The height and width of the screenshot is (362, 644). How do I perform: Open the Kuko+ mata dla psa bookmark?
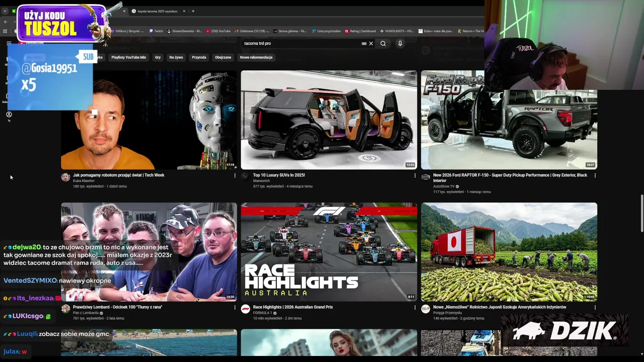click(436, 31)
